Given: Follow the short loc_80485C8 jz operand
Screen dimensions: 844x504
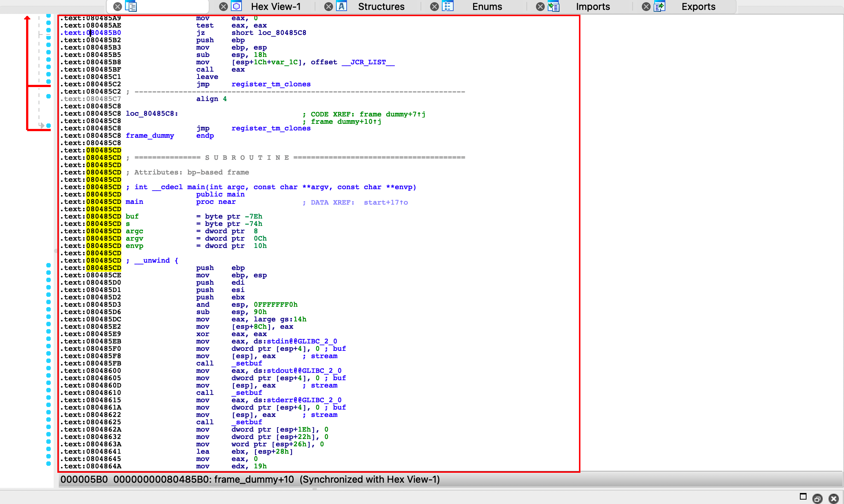Looking at the screenshot, I should coord(282,33).
